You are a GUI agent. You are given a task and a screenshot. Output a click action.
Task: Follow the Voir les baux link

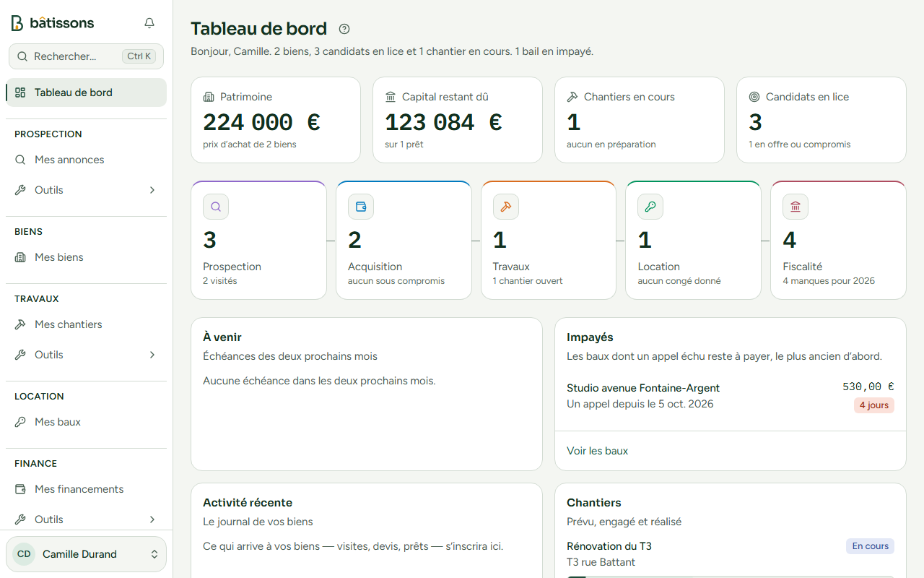click(x=598, y=451)
